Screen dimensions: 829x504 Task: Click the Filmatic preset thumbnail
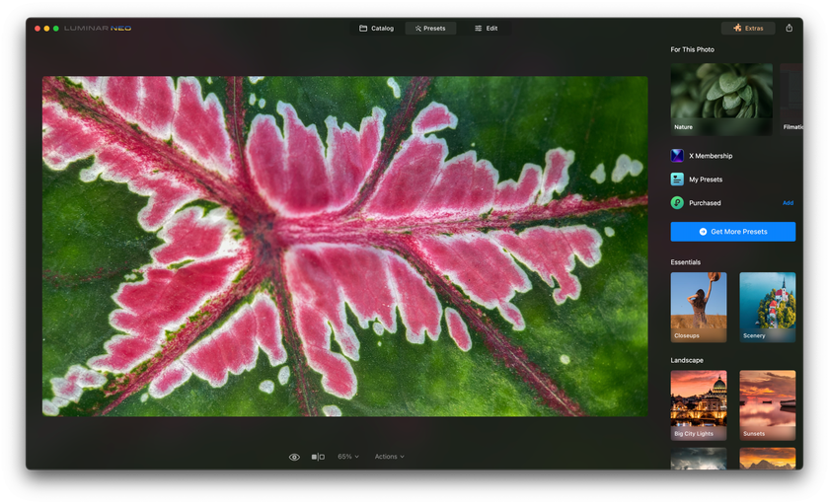click(x=791, y=100)
